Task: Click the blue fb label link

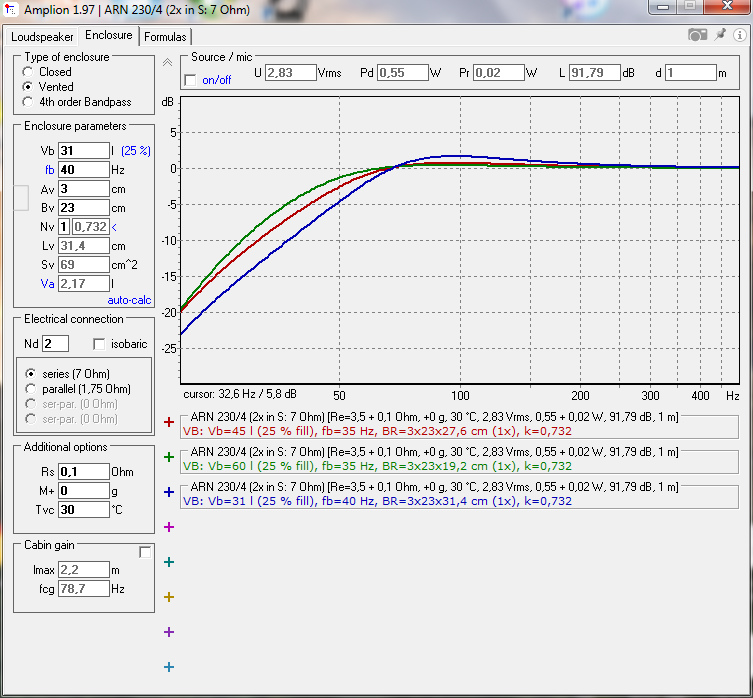Action: coord(49,170)
